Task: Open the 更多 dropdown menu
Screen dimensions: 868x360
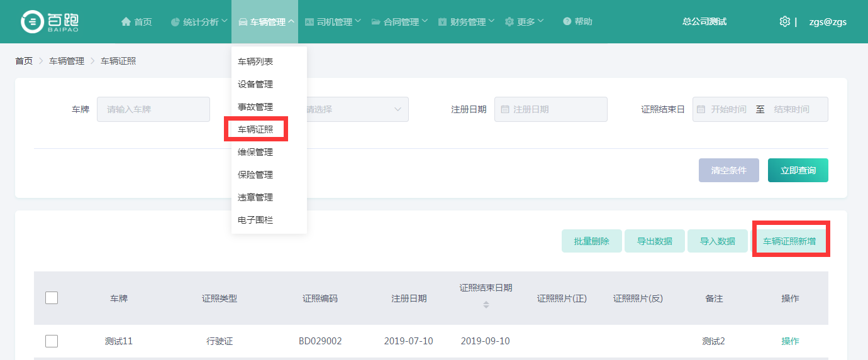Action: (525, 22)
